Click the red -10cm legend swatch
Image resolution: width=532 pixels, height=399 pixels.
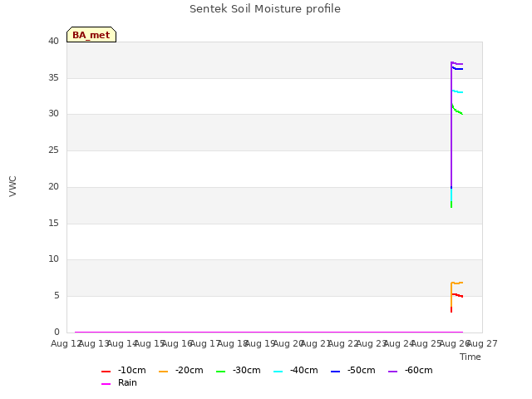(x=106, y=372)
